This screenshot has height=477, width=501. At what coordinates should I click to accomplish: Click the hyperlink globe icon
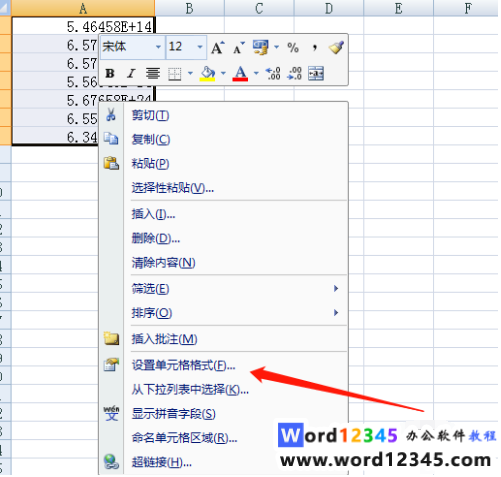coord(111,462)
